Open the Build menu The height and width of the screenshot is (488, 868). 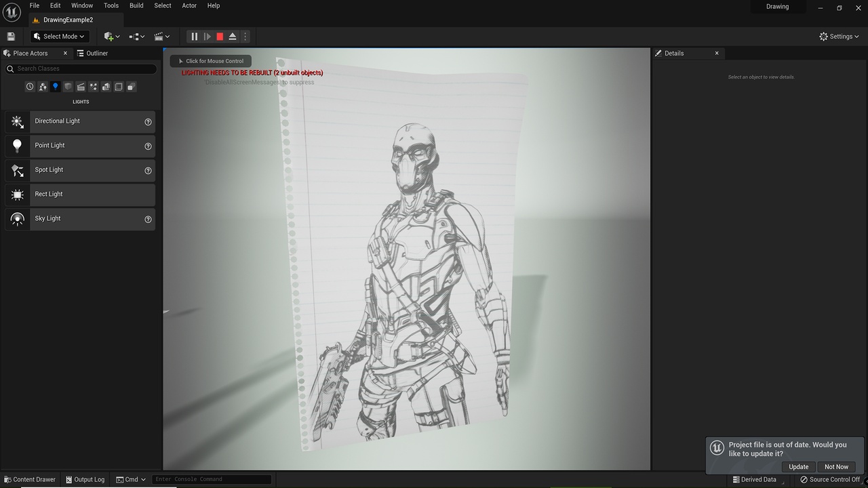pyautogui.click(x=136, y=5)
